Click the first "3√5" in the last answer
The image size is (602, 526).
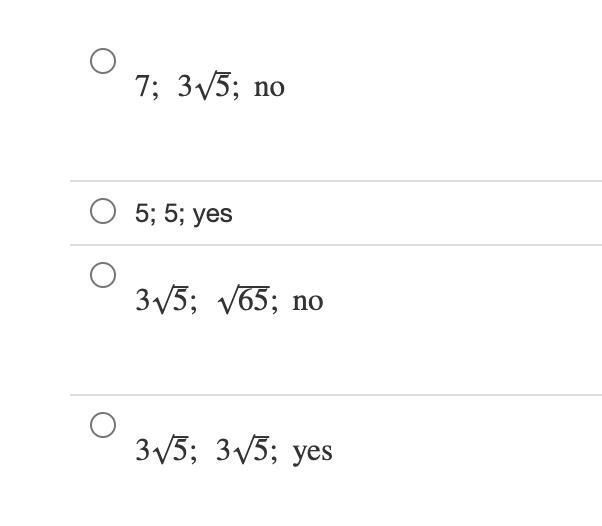163,451
